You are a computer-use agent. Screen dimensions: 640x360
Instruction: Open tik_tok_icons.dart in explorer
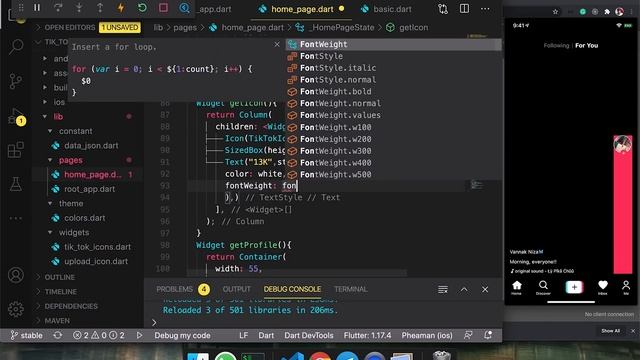[x=97, y=247]
